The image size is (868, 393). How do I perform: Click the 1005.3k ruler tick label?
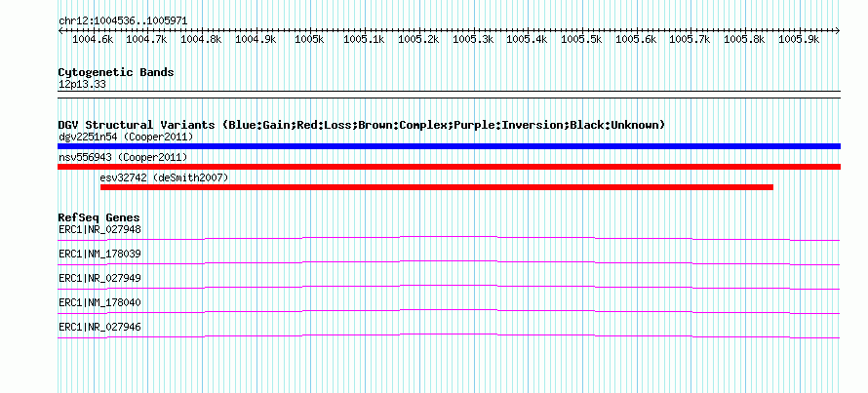point(473,39)
